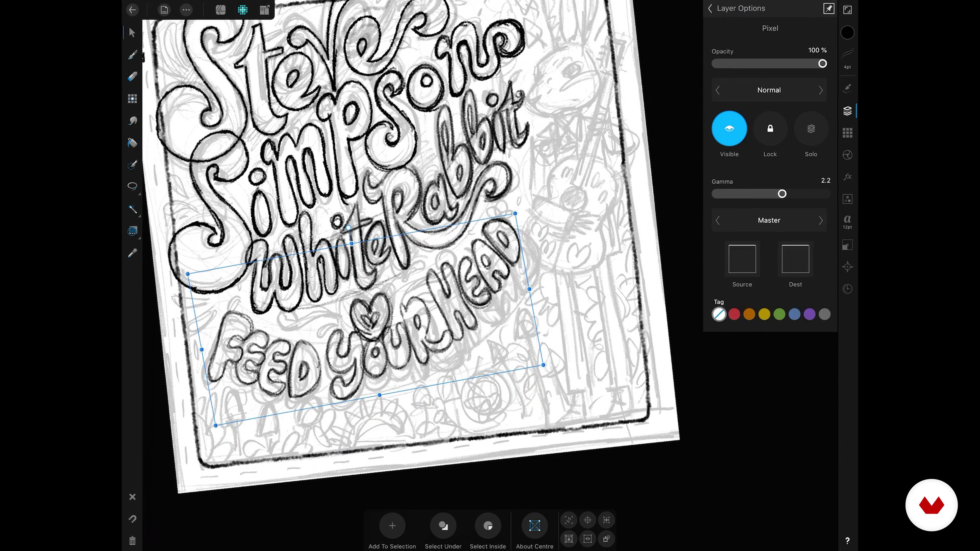
Task: Select the Erase Brush tool
Action: [132, 77]
